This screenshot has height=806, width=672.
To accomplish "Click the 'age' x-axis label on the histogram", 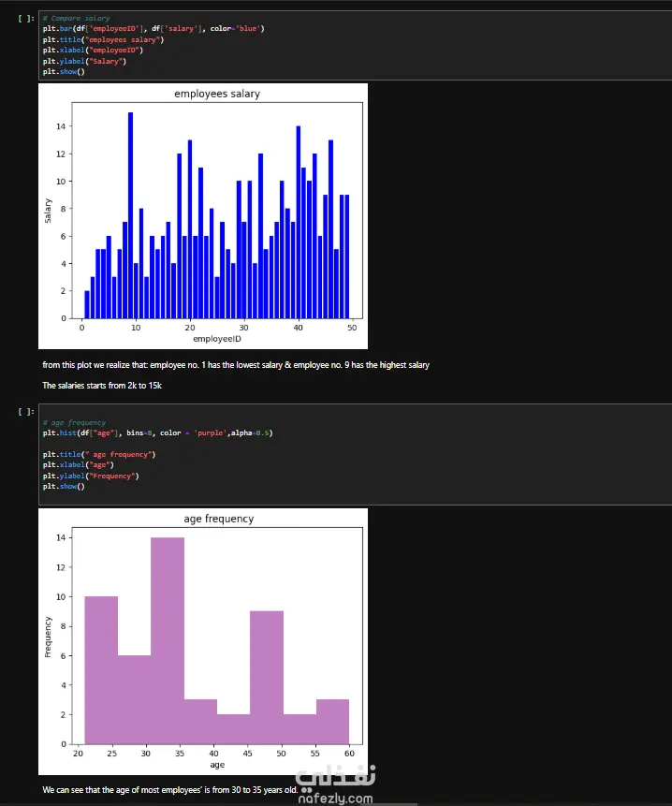I will (x=217, y=765).
